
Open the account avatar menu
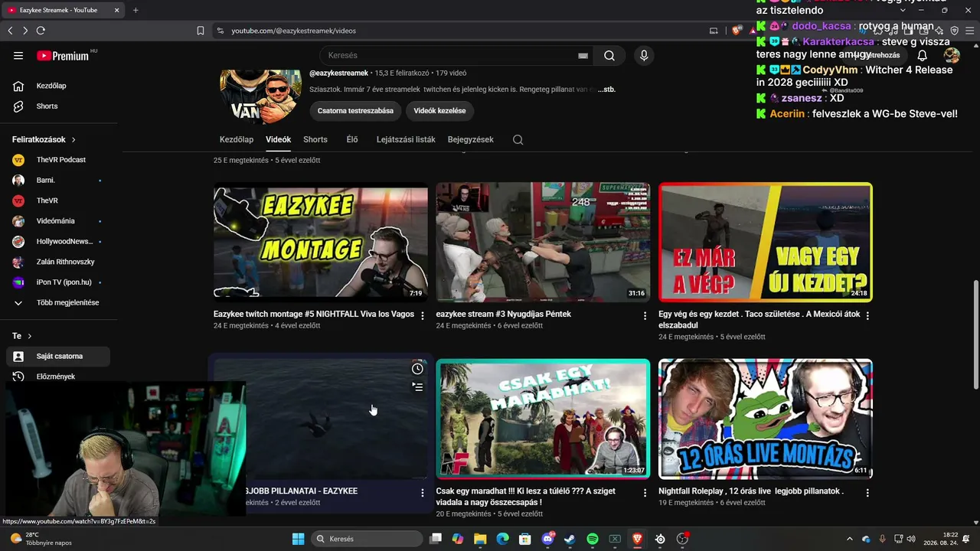click(952, 55)
